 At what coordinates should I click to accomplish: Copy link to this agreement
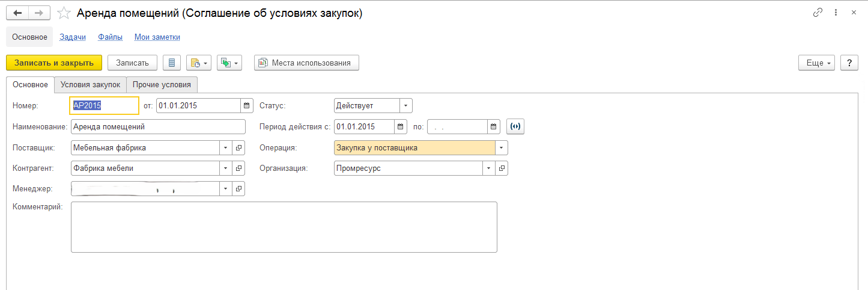[818, 13]
